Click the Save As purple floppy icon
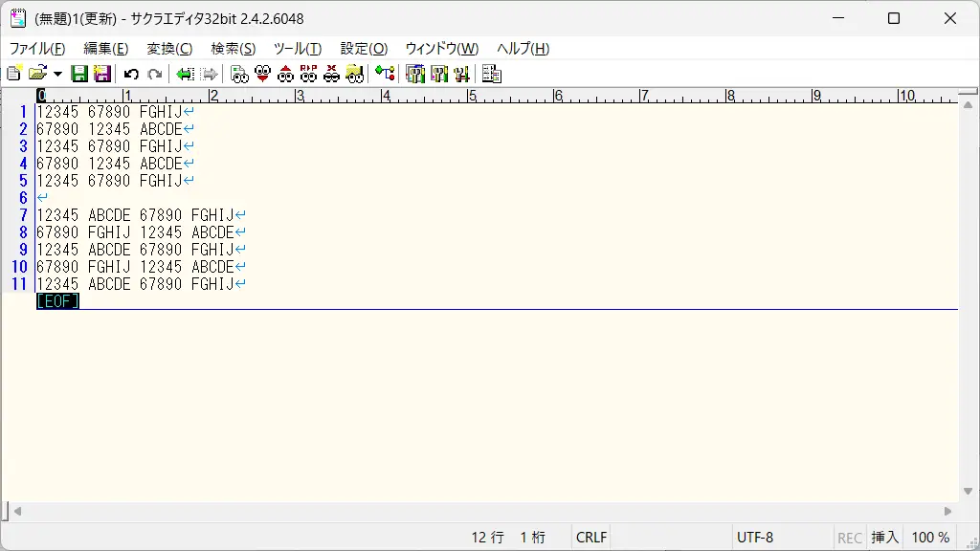This screenshot has height=551, width=980. pyautogui.click(x=101, y=74)
